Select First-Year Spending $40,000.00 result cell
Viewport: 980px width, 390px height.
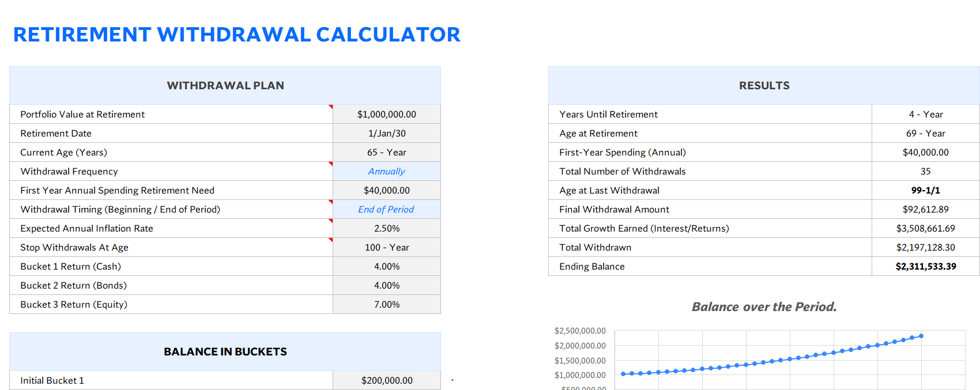[x=926, y=152]
